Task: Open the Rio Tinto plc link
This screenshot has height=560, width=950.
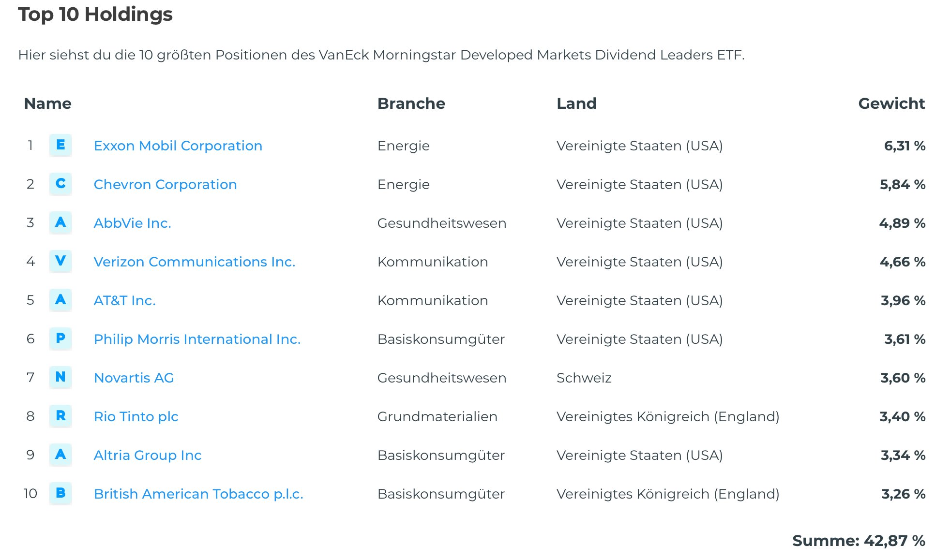Action: click(136, 416)
